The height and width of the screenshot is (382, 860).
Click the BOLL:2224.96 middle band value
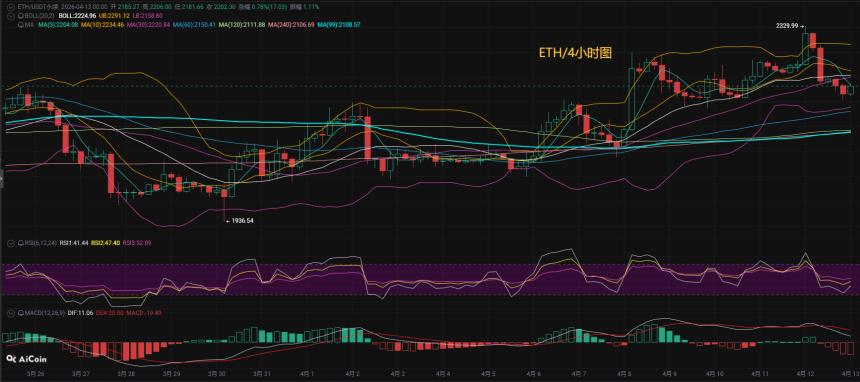coord(77,16)
